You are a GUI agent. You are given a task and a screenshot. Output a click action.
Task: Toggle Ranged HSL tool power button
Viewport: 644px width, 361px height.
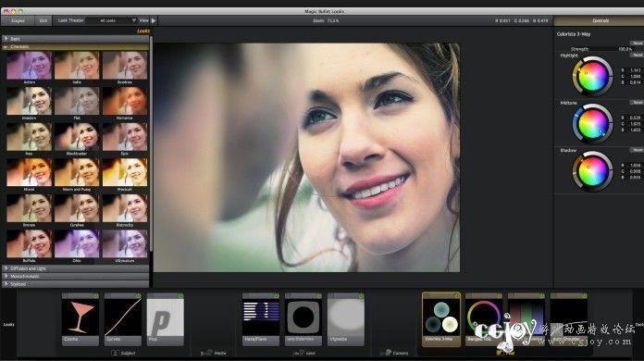coord(499,295)
